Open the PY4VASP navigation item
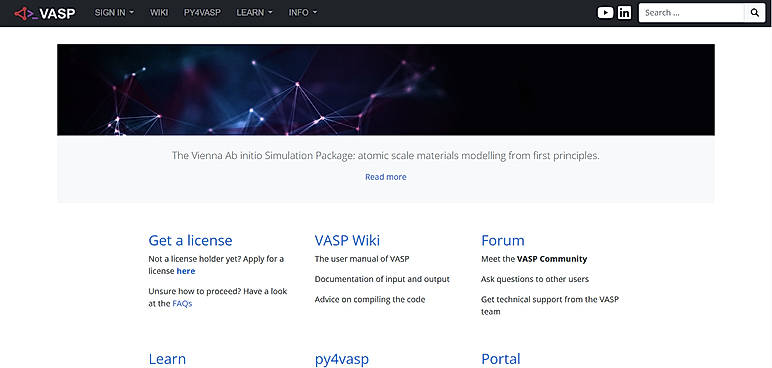This screenshot has width=772, height=368. pos(202,13)
